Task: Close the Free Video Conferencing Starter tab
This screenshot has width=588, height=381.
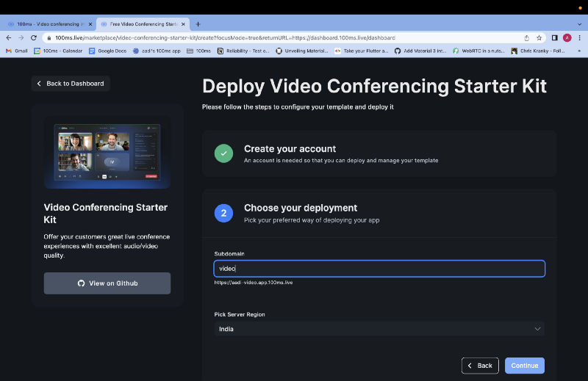Action: (183, 24)
